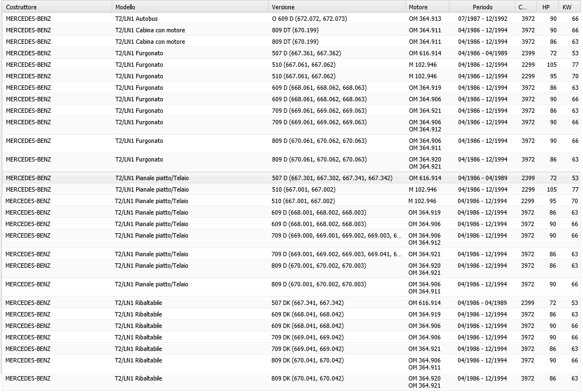Sort by the KW column header
The image size is (583, 392).
(x=569, y=7)
